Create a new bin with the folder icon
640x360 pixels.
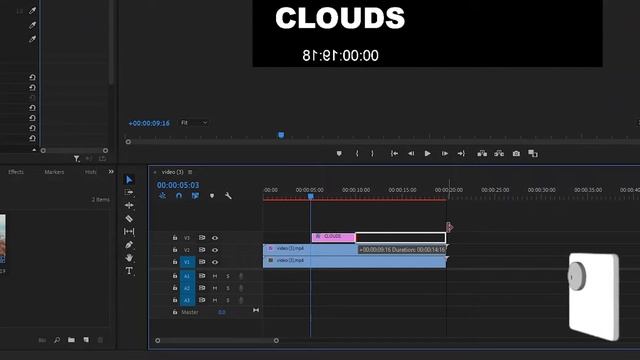(x=71, y=340)
